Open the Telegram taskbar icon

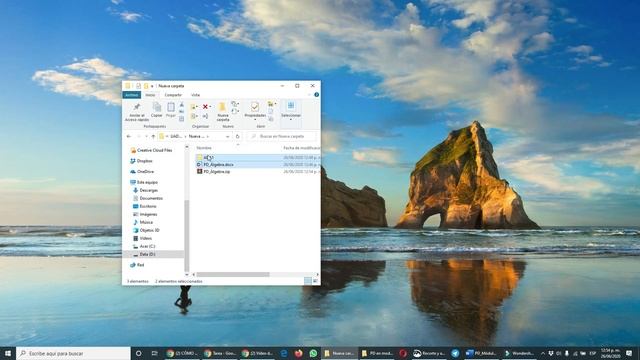[x=455, y=353]
